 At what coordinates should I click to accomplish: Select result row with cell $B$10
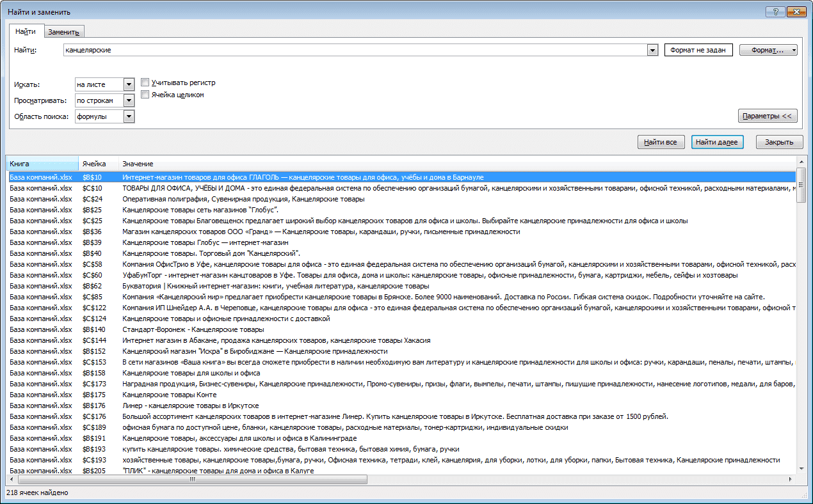401,177
